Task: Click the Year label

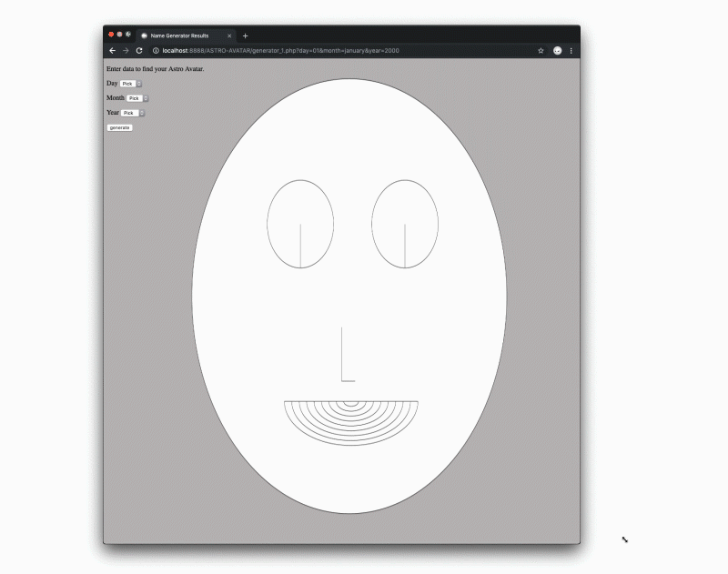Action: tap(112, 112)
